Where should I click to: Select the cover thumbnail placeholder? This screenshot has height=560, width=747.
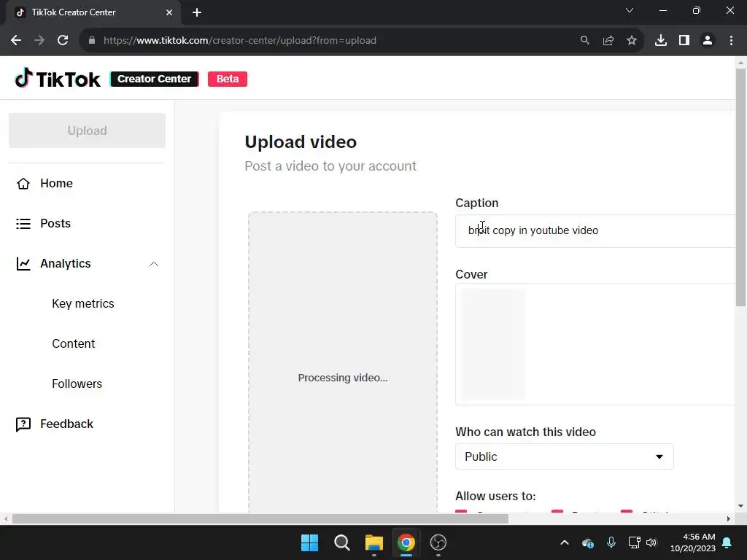[x=493, y=344]
